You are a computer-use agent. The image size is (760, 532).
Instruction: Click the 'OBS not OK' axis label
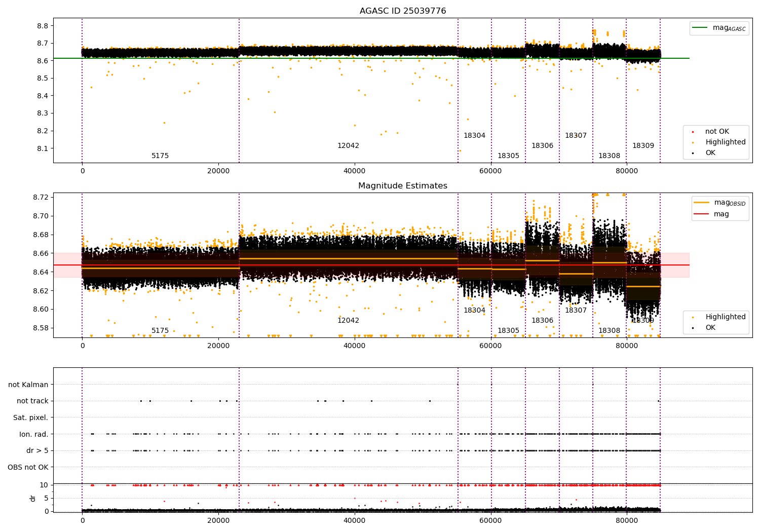point(28,467)
